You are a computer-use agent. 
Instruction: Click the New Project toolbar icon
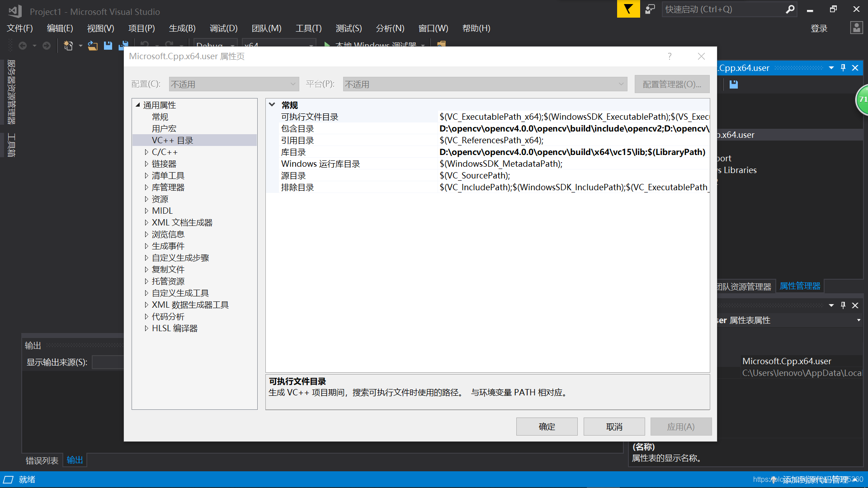68,46
